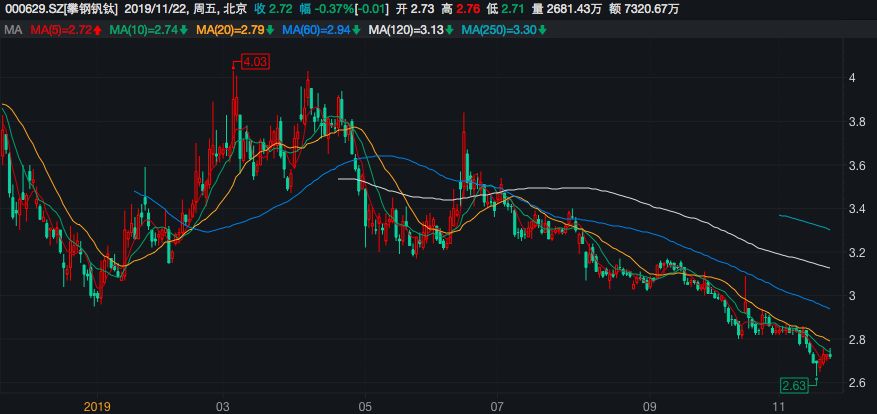The width and height of the screenshot is (877, 414).
Task: Select the 2.63 low price marker
Action: pos(797,385)
